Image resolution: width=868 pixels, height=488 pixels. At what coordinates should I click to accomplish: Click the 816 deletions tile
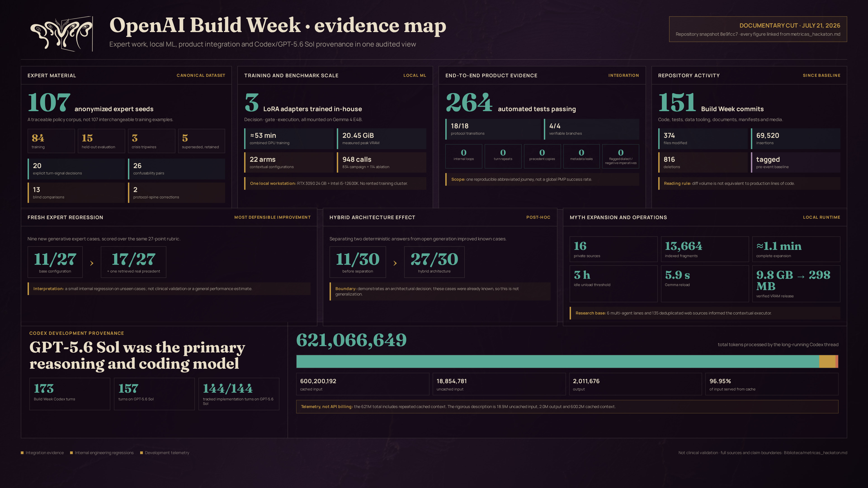(703, 162)
